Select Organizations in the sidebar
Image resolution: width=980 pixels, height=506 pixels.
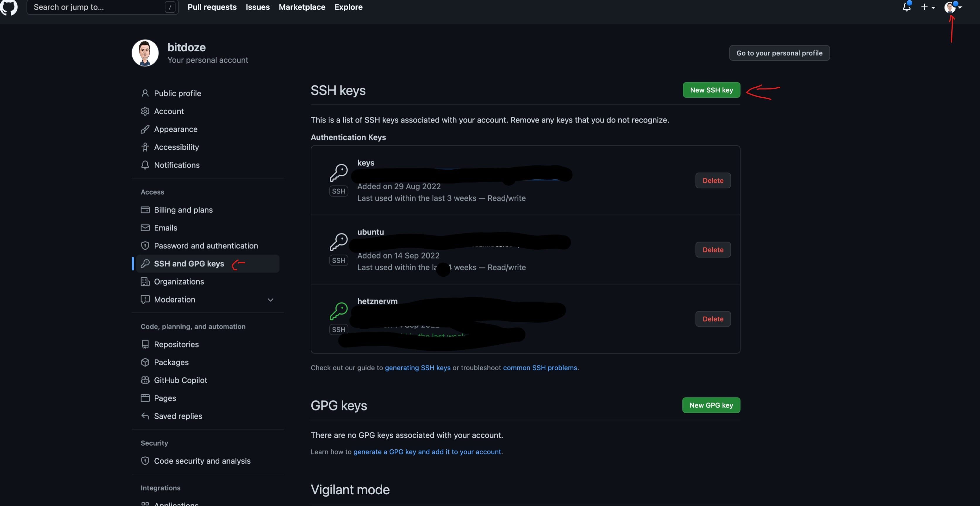179,282
